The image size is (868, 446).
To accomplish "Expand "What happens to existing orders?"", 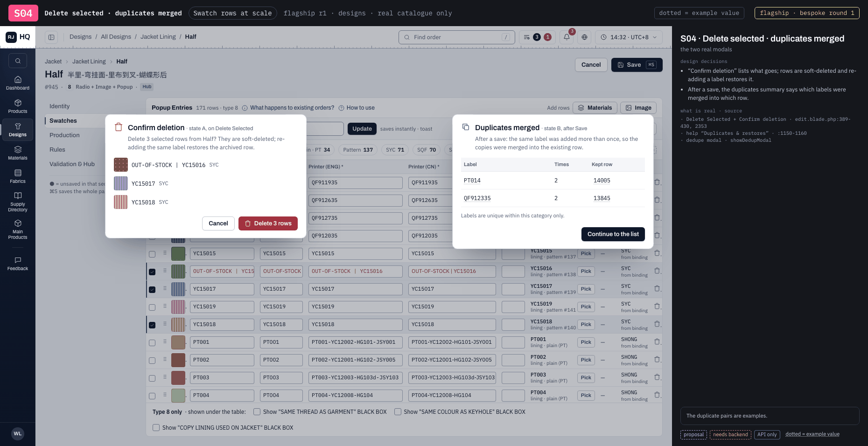I will (288, 108).
